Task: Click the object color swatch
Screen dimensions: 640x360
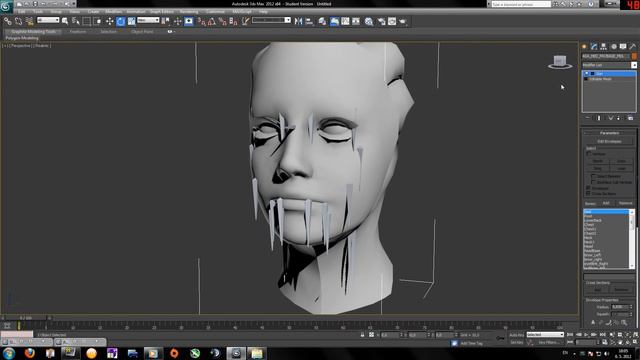Action: coord(633,56)
